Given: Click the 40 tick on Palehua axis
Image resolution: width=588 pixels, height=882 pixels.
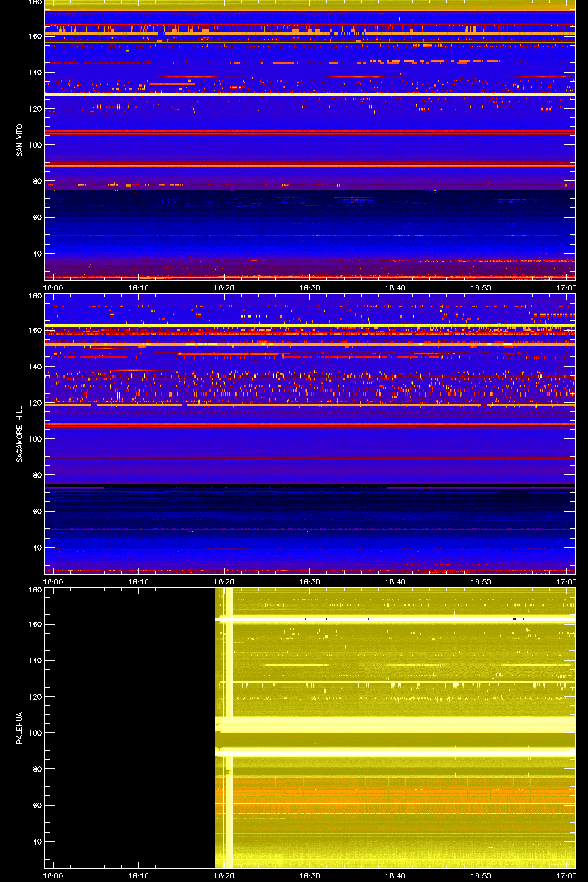Looking at the screenshot, I should [37, 842].
